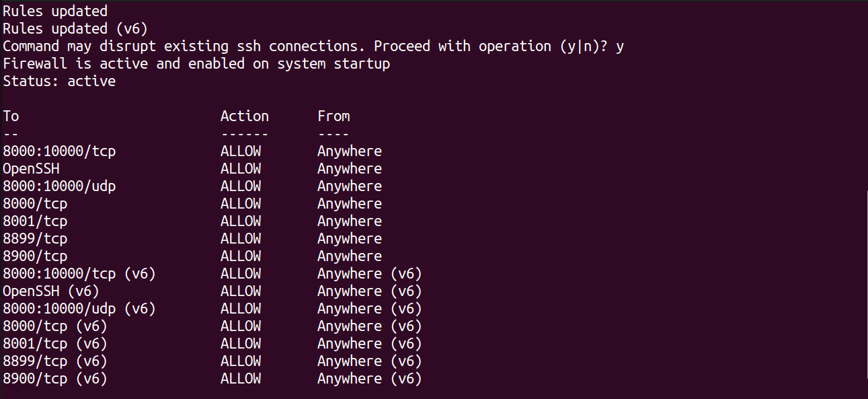Click the 'From' column header
Screen dimensions: 868x399
[x=333, y=116]
